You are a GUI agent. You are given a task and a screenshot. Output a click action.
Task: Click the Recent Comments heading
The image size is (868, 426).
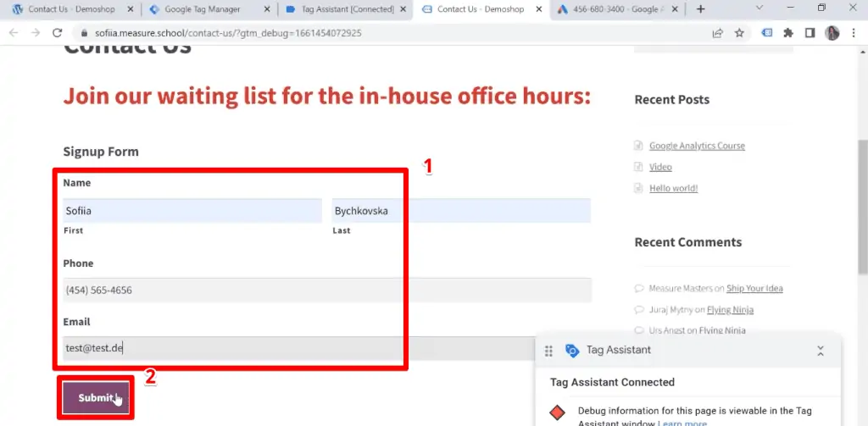[x=688, y=242]
